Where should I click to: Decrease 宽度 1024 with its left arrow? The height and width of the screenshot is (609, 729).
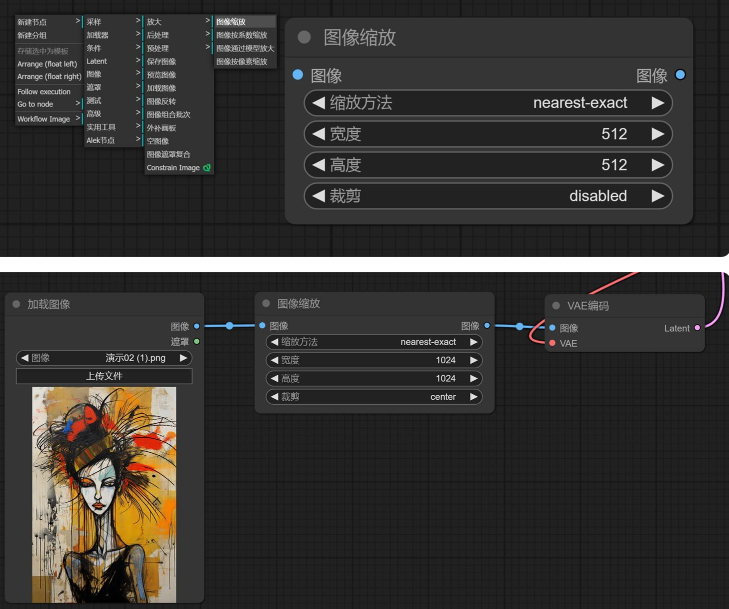click(x=274, y=360)
